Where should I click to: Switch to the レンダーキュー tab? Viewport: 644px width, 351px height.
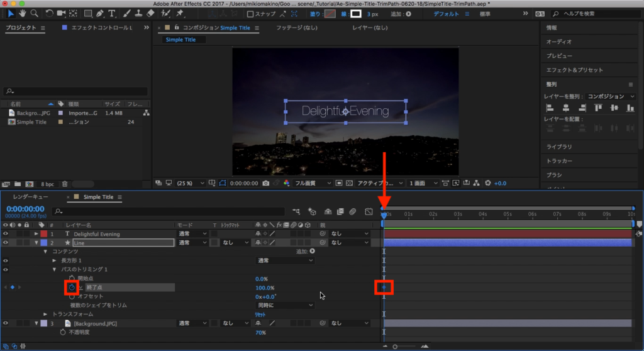click(30, 197)
